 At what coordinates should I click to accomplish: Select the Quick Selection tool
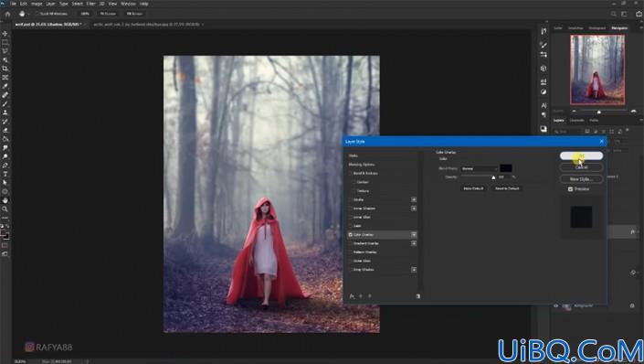5,60
